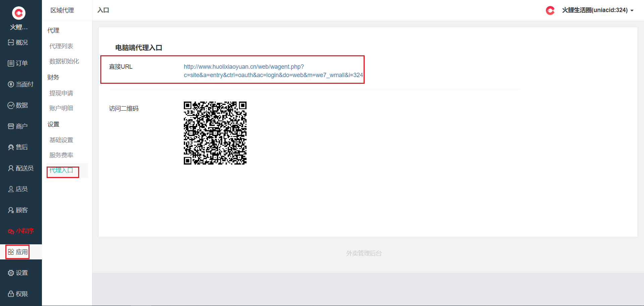Select 代理列表 in submenu
Viewport: 644px width, 306px height.
coord(61,46)
